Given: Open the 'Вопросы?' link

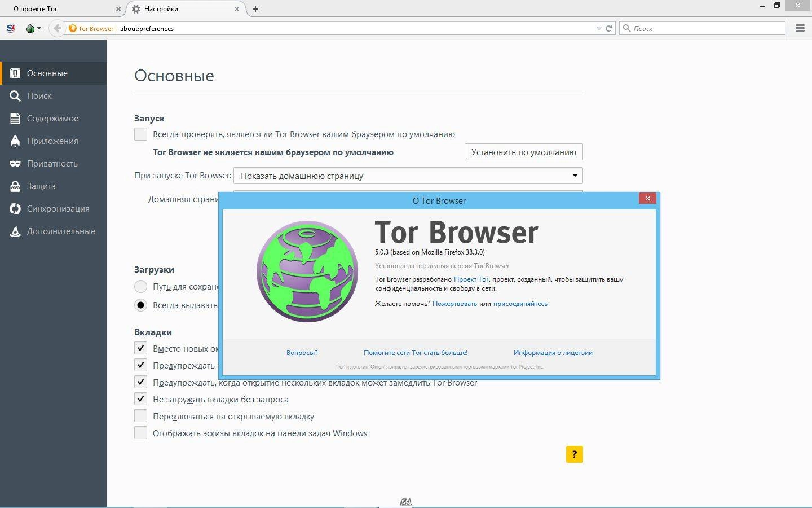Looking at the screenshot, I should pyautogui.click(x=302, y=353).
